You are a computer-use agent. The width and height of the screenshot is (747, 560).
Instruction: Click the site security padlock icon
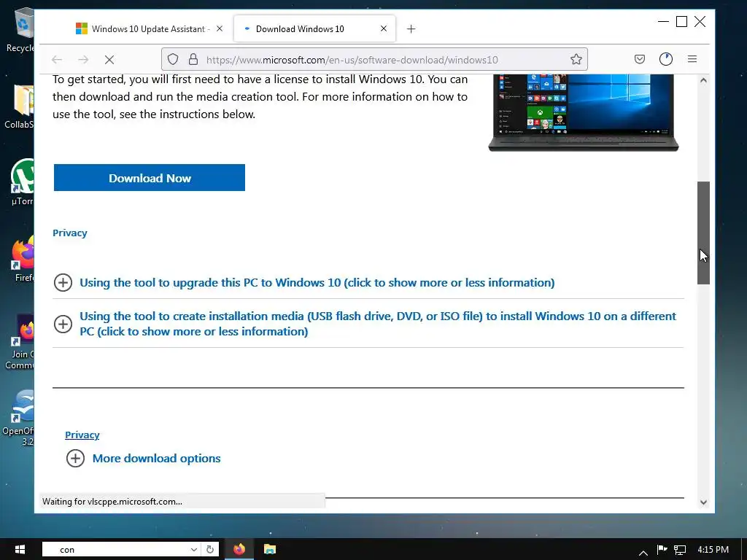193,60
